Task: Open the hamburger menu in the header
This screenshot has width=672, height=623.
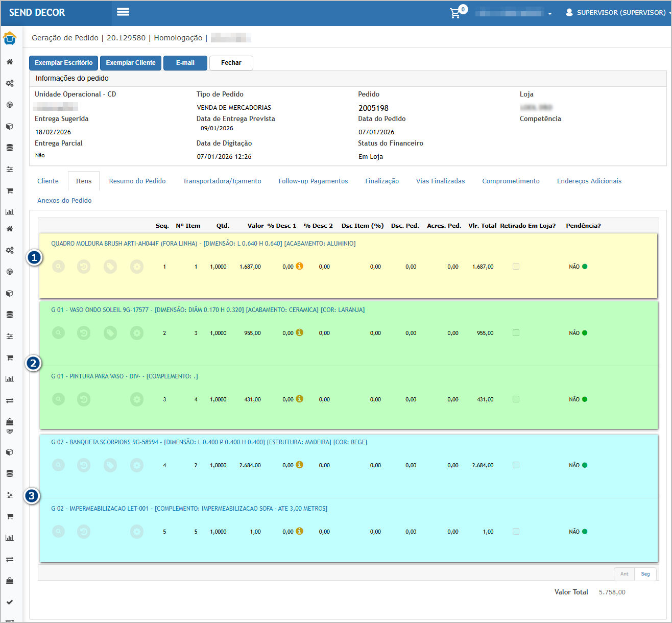Action: [123, 12]
